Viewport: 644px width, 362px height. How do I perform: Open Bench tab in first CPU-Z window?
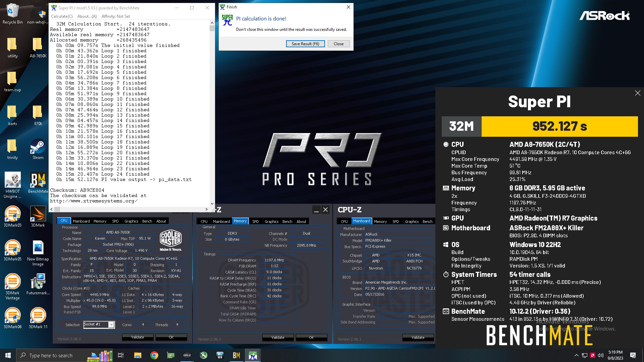(x=147, y=221)
